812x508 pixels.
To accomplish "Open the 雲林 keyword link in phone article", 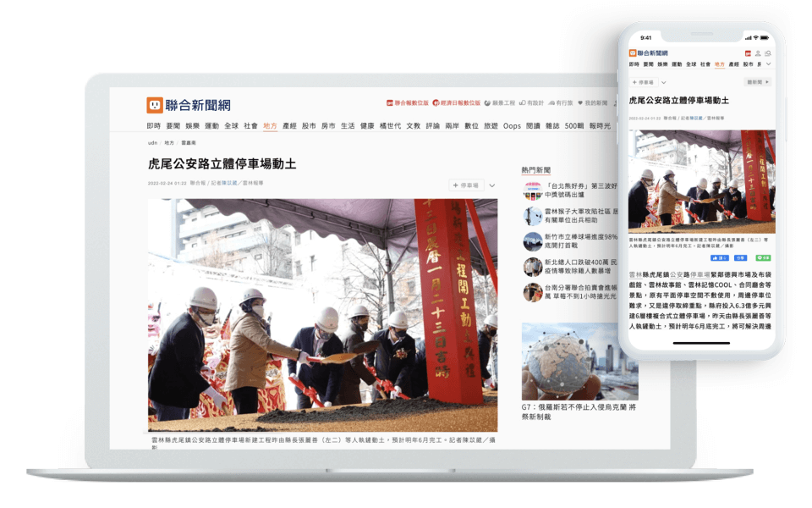I will (x=635, y=274).
